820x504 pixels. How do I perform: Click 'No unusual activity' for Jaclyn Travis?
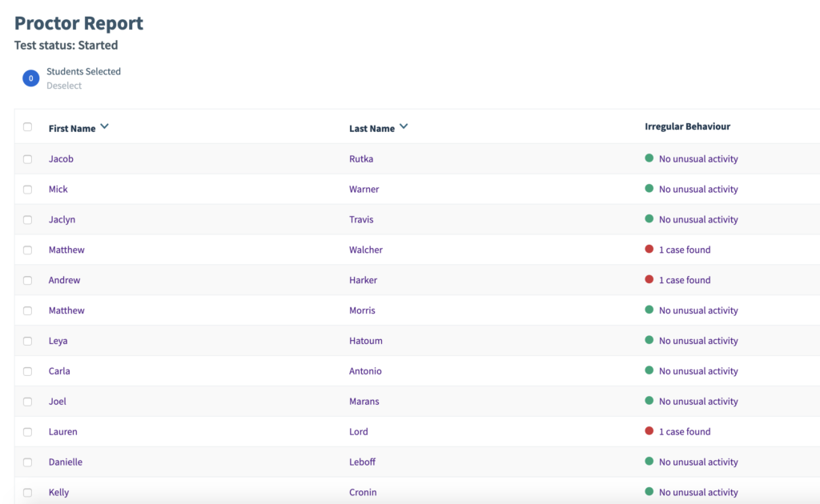698,219
